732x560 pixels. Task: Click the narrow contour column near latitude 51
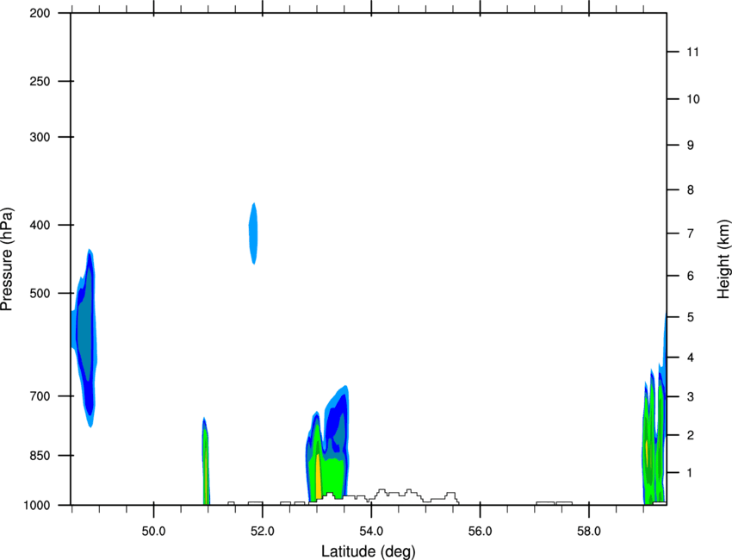[206, 461]
